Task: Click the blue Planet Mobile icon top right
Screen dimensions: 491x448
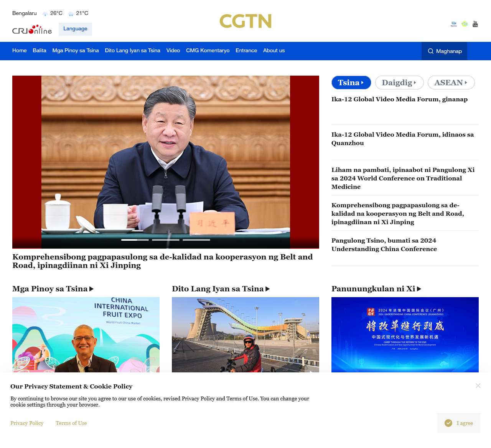Action: coord(454,23)
